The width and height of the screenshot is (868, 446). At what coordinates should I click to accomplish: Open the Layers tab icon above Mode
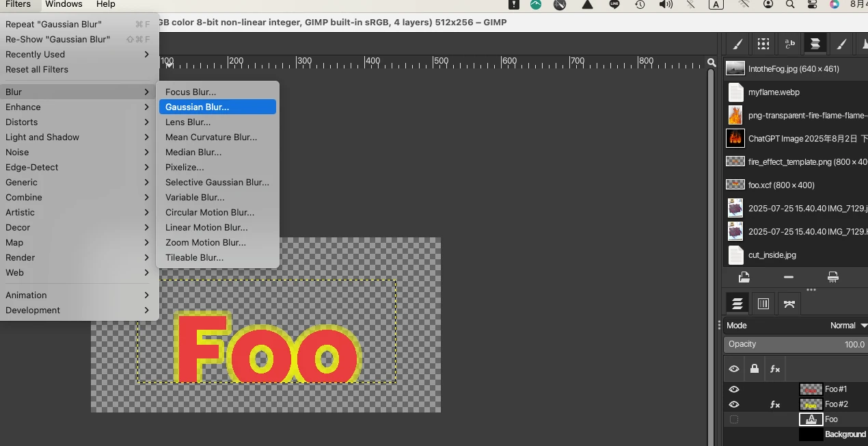(x=737, y=304)
